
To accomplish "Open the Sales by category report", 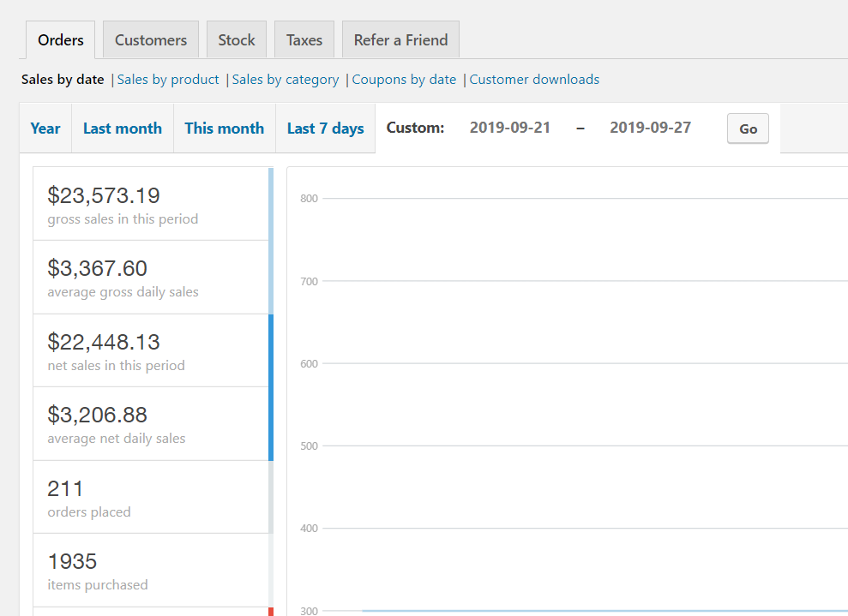I will (x=286, y=80).
